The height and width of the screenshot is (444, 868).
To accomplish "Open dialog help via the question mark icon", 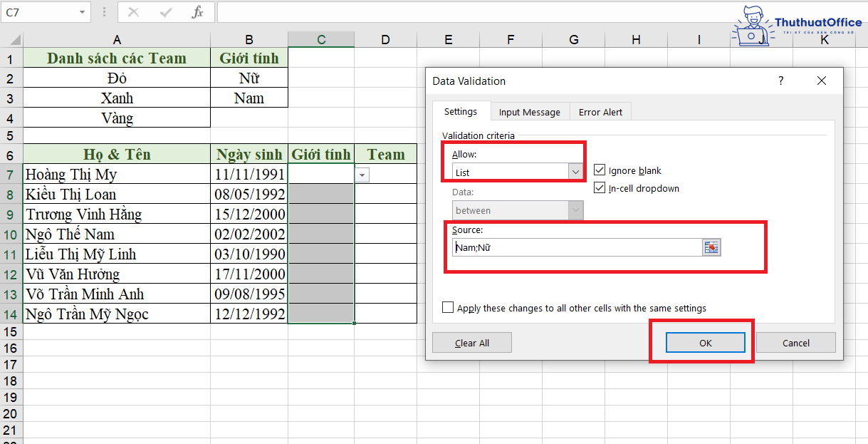I will (x=780, y=81).
